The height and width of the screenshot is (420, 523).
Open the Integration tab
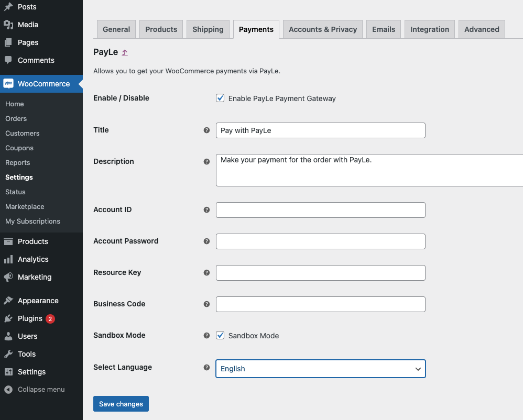(430, 29)
